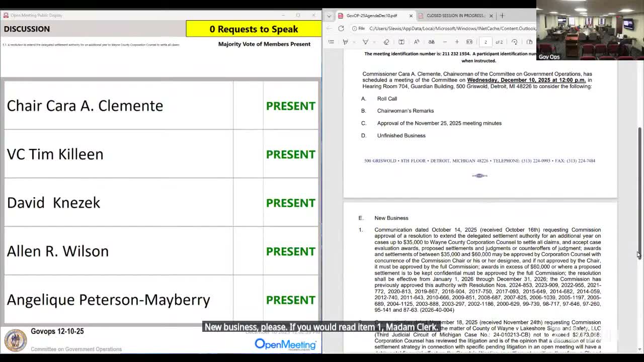Click the Communication dated October 14, 2025 paragraph
The image size is (644, 362).
488,269
